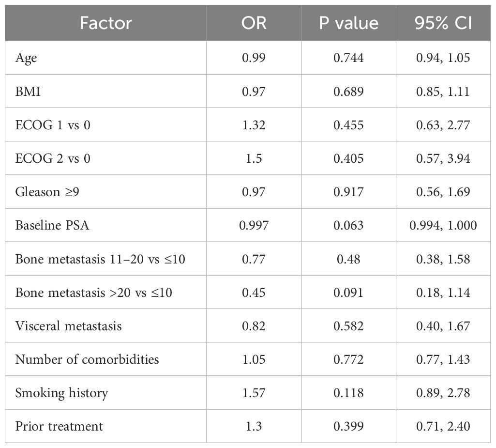This screenshot has height=448, width=496.
Task: Click the Factor column header
Action: pos(106,23)
